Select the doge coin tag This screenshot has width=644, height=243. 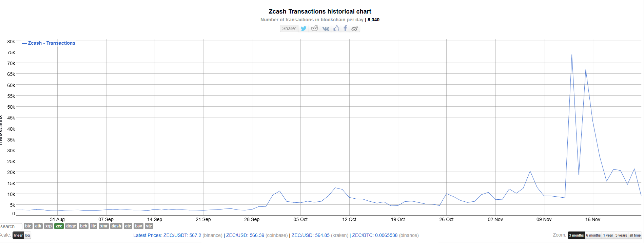(x=71, y=226)
